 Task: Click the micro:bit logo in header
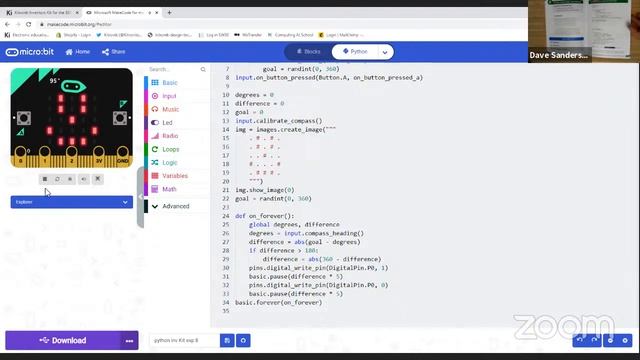point(30,52)
